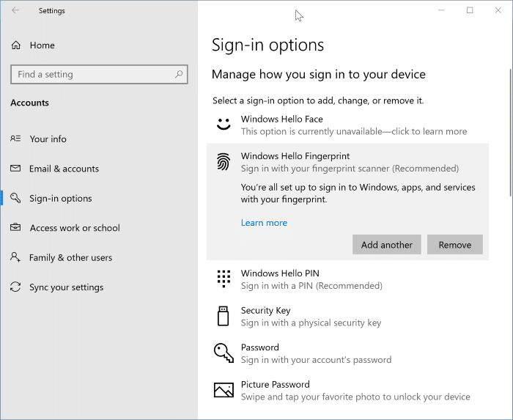Click the search magnifier icon
The image size is (513, 420).
tap(179, 74)
